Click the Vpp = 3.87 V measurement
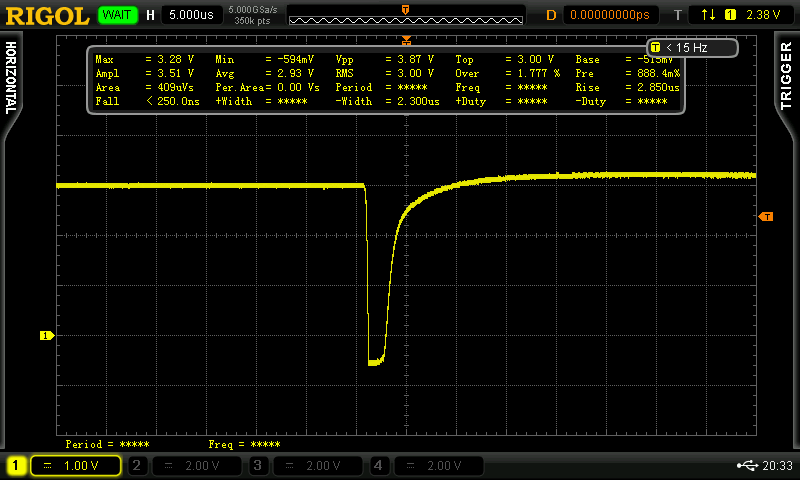This screenshot has height=480, width=800. pyautogui.click(x=385, y=60)
